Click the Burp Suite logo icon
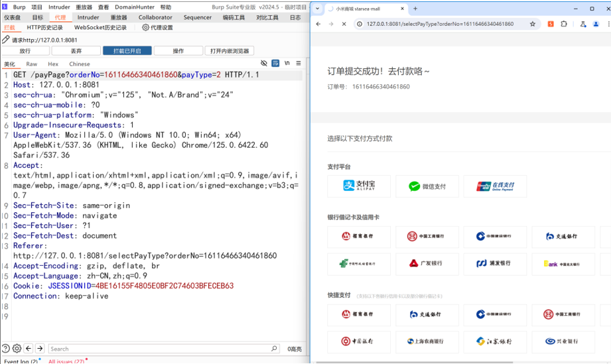Image resolution: width=611 pixels, height=364 pixels. pos(5,7)
